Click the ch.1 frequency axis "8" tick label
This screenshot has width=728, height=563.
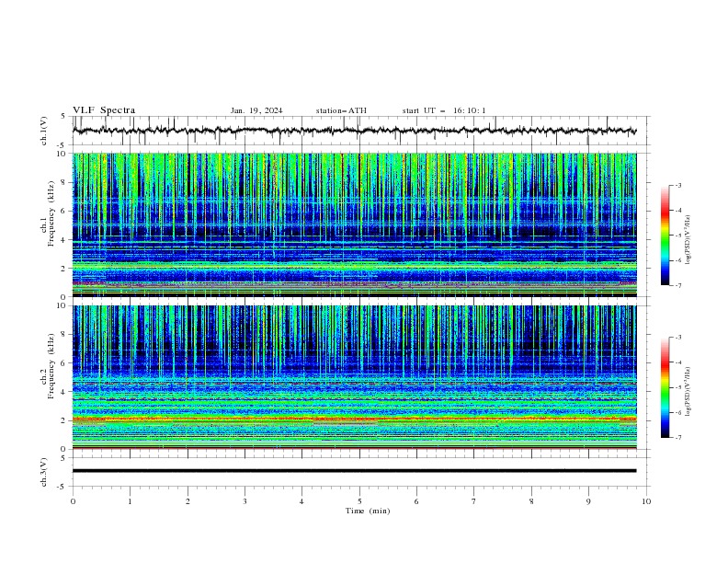click(63, 182)
